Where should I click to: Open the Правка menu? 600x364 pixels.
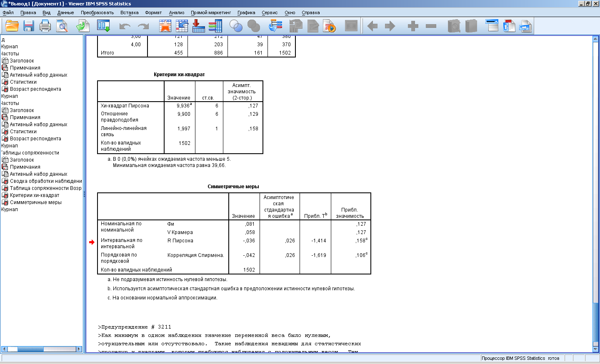click(28, 12)
